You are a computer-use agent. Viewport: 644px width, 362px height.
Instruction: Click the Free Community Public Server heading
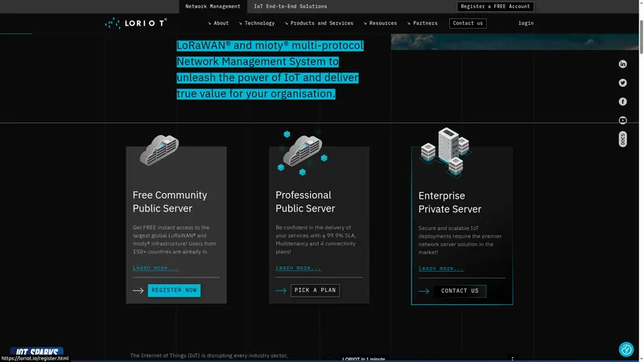pos(170,202)
